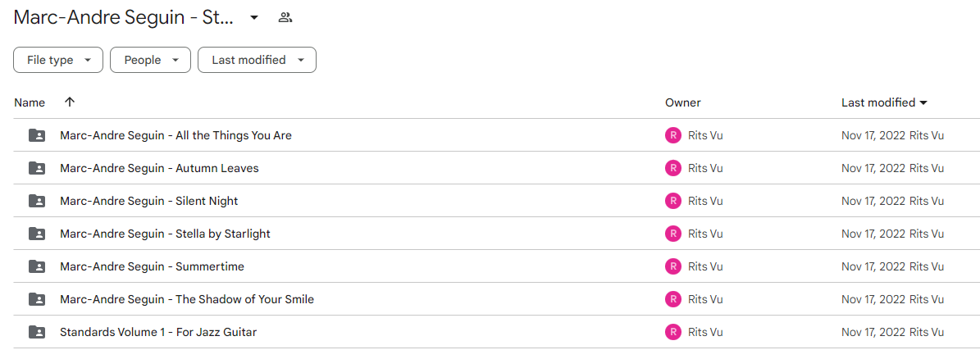Click Rits Vu avatar in Autumn Leaves row
Viewport: 980px width, 359px height.
click(x=673, y=168)
